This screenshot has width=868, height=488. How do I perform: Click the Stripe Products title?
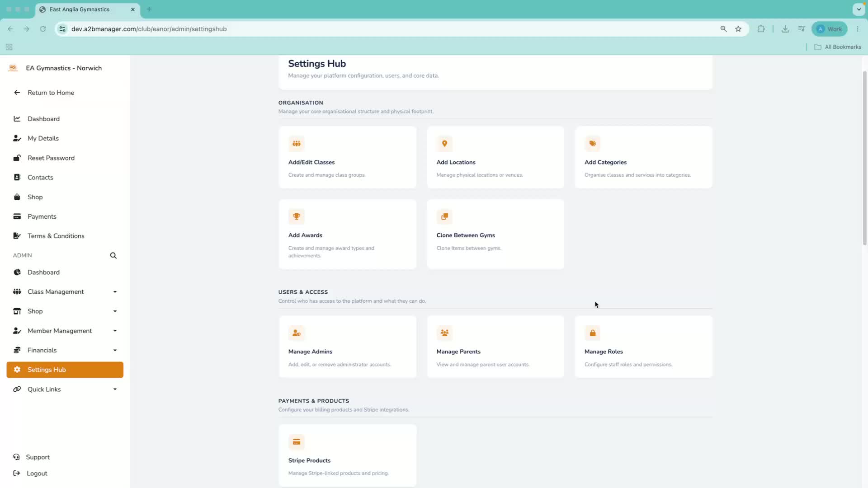[x=309, y=460]
